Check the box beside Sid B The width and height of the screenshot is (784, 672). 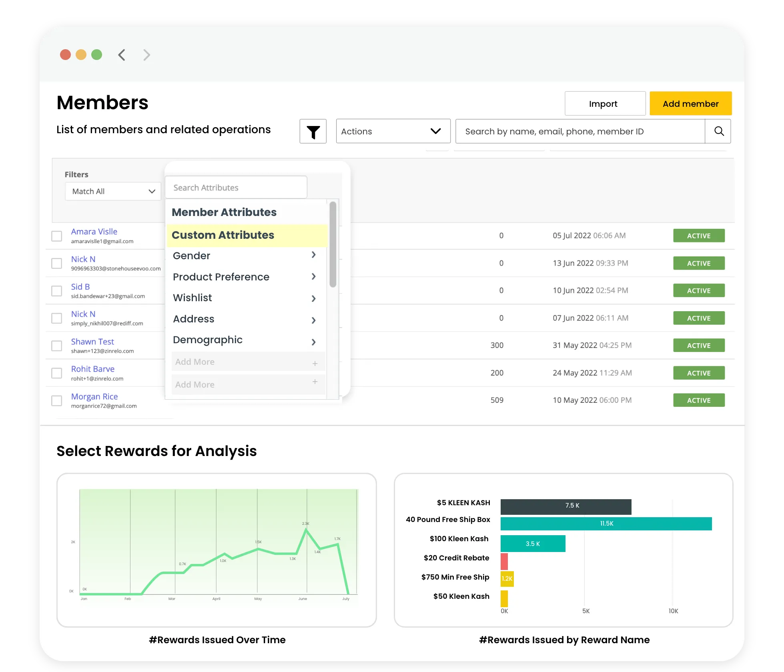coord(57,291)
